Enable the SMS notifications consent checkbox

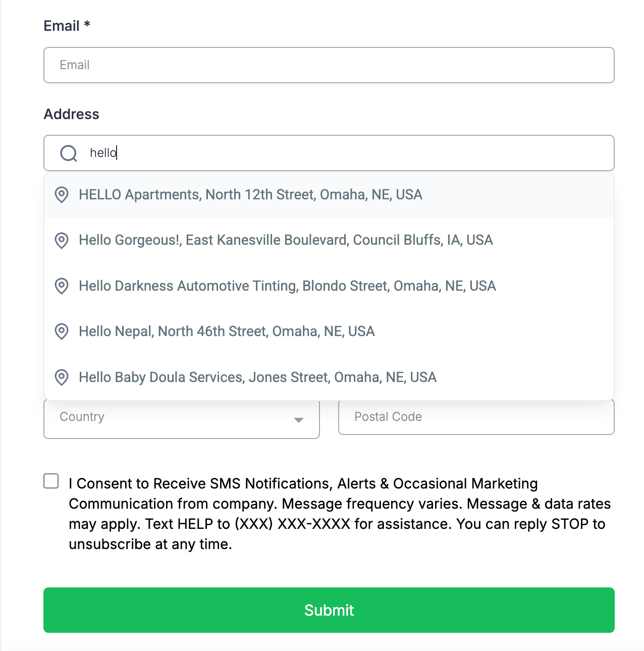pyautogui.click(x=51, y=481)
